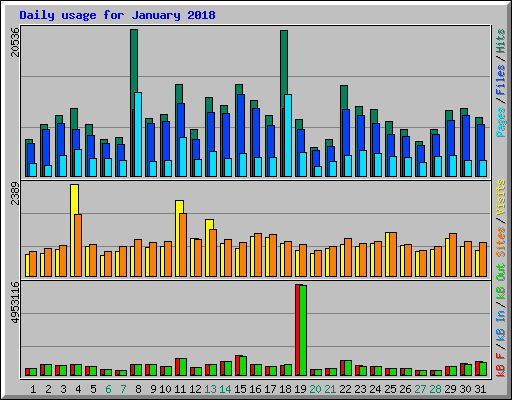
Task: Click the cyan Pages bar for day 8
Action: pyautogui.click(x=138, y=135)
